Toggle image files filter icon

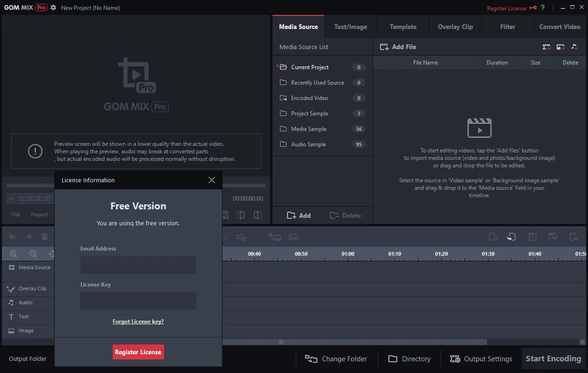[x=561, y=47]
